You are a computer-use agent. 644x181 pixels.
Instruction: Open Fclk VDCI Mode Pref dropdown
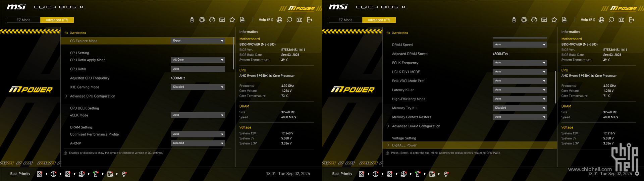[520, 81]
